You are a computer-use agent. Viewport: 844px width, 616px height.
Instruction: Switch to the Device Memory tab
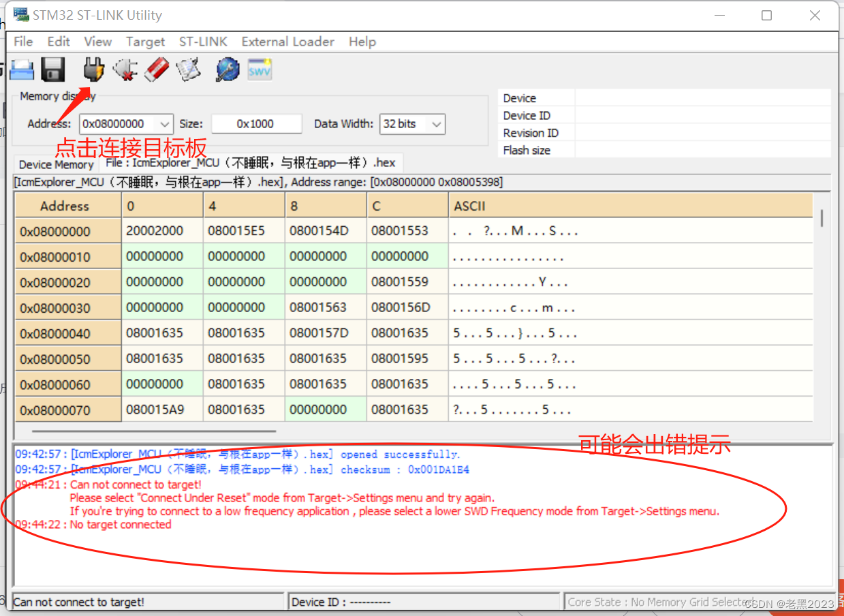(x=56, y=164)
